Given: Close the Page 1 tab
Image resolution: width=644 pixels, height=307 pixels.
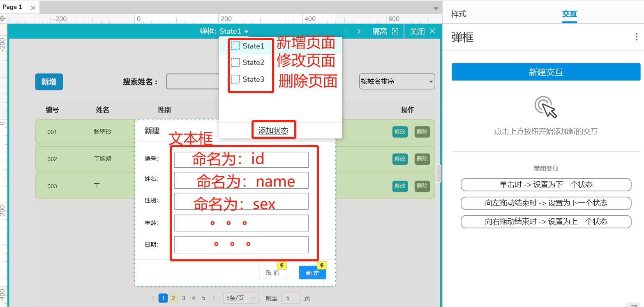Looking at the screenshot, I should tap(33, 7).
